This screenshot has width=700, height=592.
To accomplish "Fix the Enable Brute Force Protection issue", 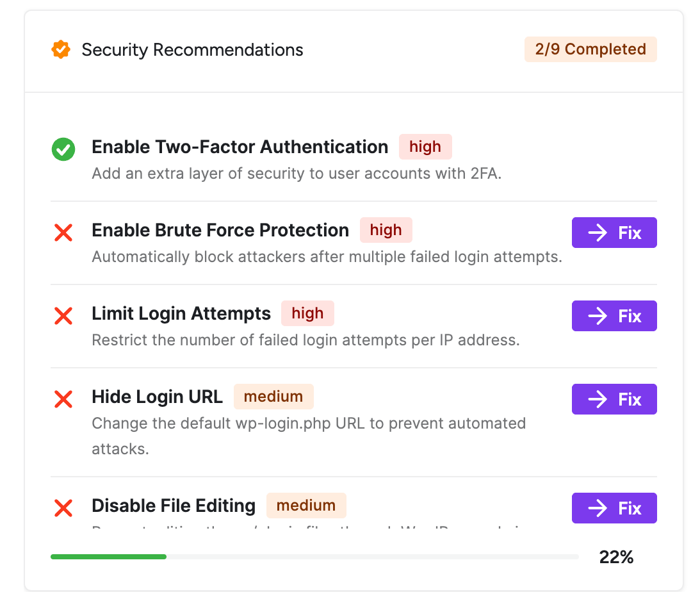I will coord(614,233).
